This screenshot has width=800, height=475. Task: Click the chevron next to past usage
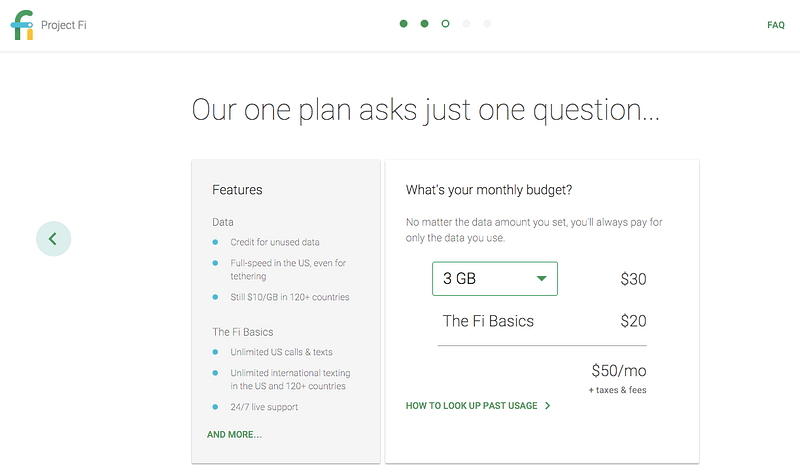point(547,406)
